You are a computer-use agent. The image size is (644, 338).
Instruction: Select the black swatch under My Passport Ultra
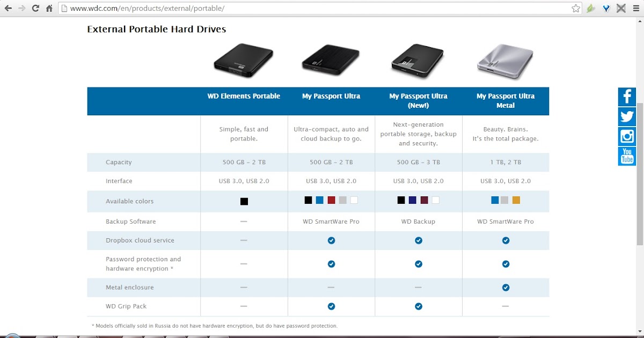click(308, 200)
